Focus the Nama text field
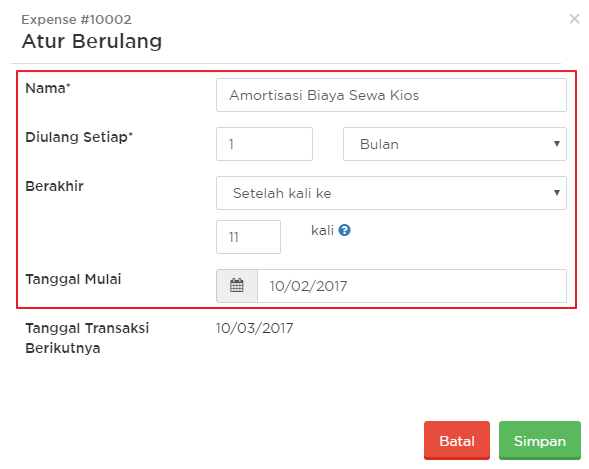This screenshot has height=469, width=589. (391, 95)
